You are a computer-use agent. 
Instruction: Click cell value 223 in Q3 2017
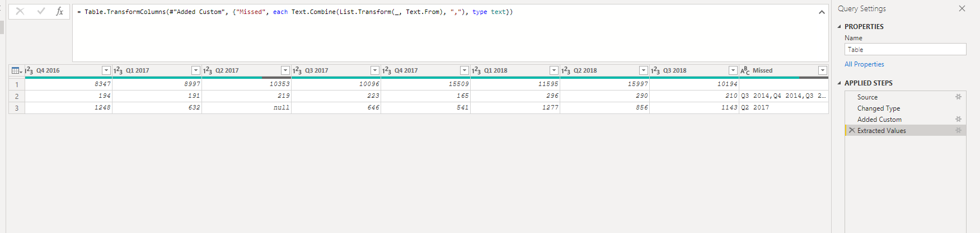(336, 96)
